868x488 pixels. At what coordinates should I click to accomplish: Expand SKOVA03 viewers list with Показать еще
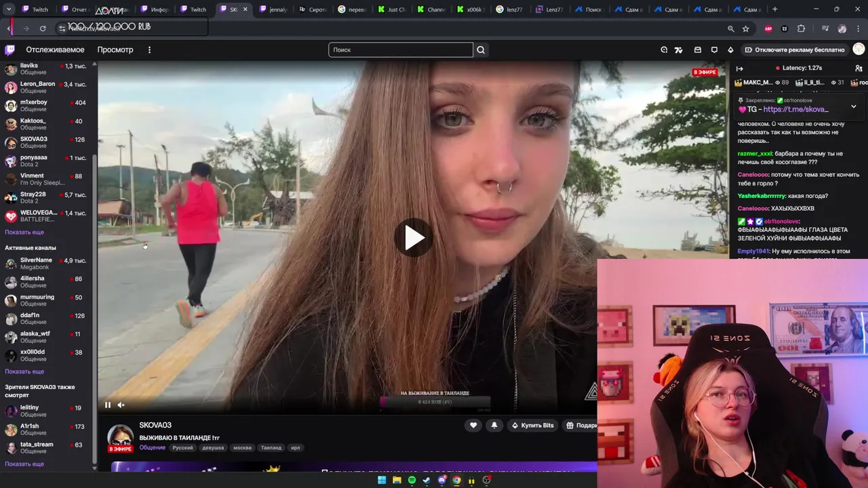point(24,464)
